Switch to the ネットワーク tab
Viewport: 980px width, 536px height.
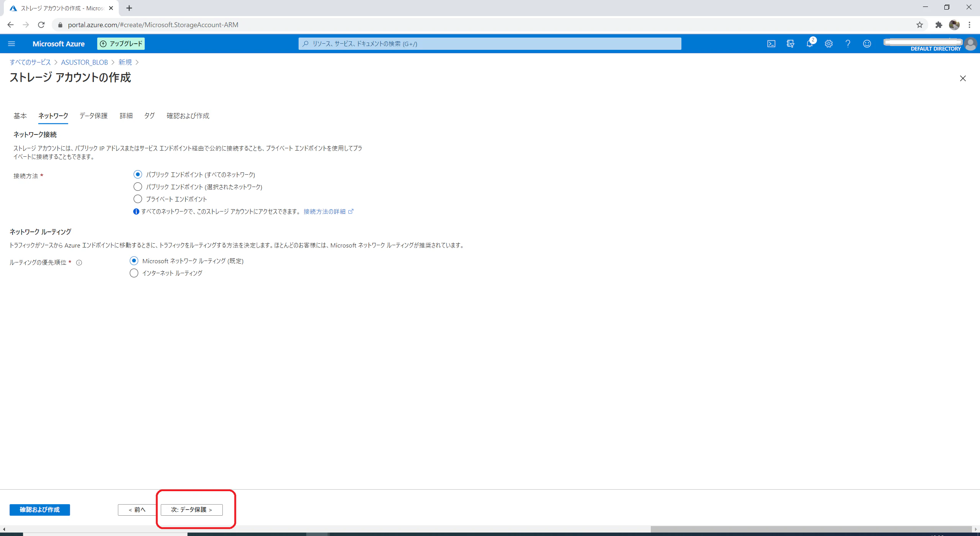(x=53, y=116)
